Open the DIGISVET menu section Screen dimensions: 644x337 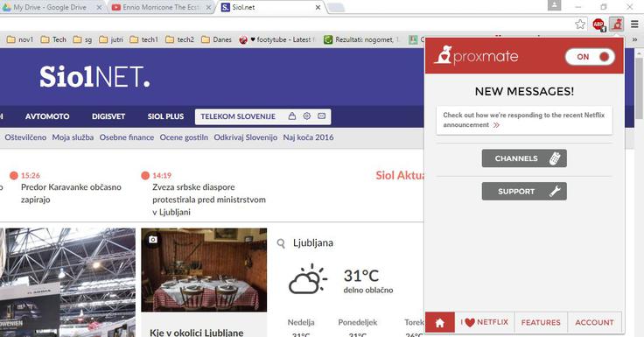[108, 116]
